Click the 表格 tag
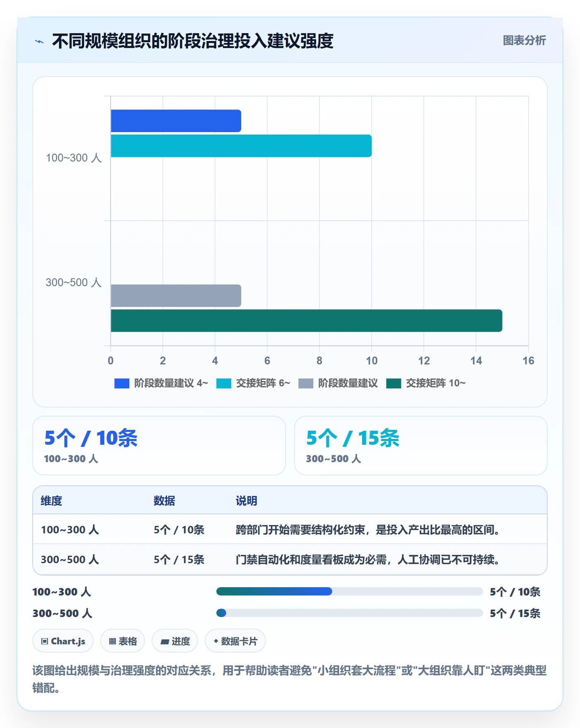The height and width of the screenshot is (728, 580). point(123,641)
